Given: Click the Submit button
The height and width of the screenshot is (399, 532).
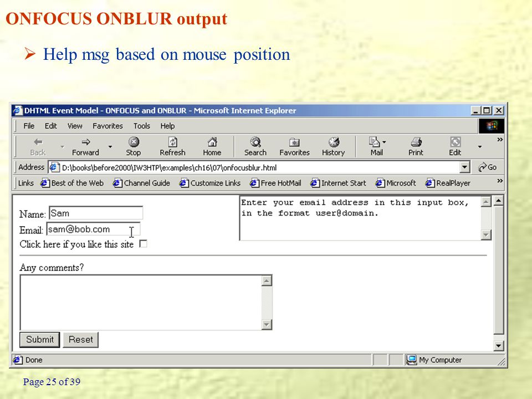Looking at the screenshot, I should click(40, 340).
